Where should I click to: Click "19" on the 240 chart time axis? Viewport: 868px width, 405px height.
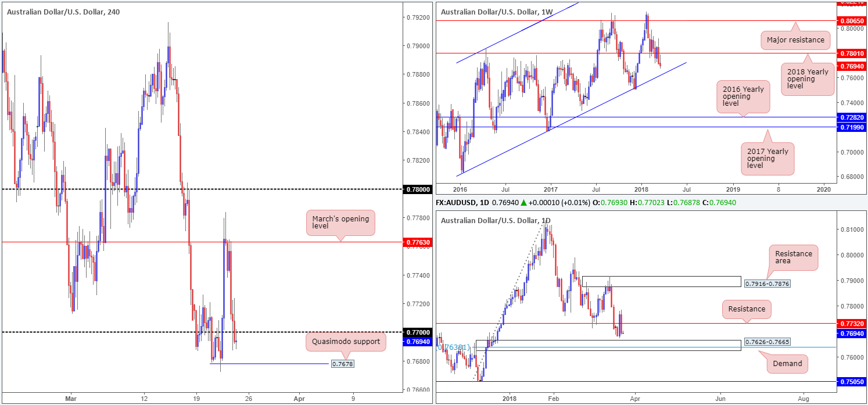pyautogui.click(x=197, y=399)
